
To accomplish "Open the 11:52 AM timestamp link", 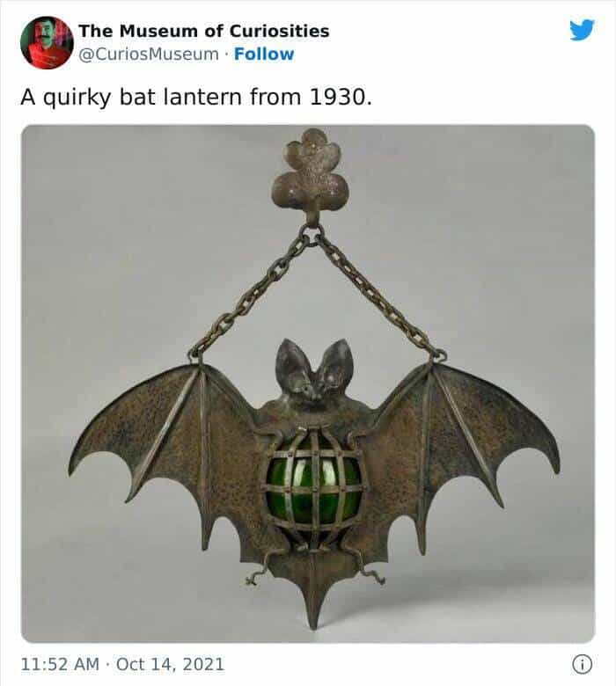I will tap(60, 664).
